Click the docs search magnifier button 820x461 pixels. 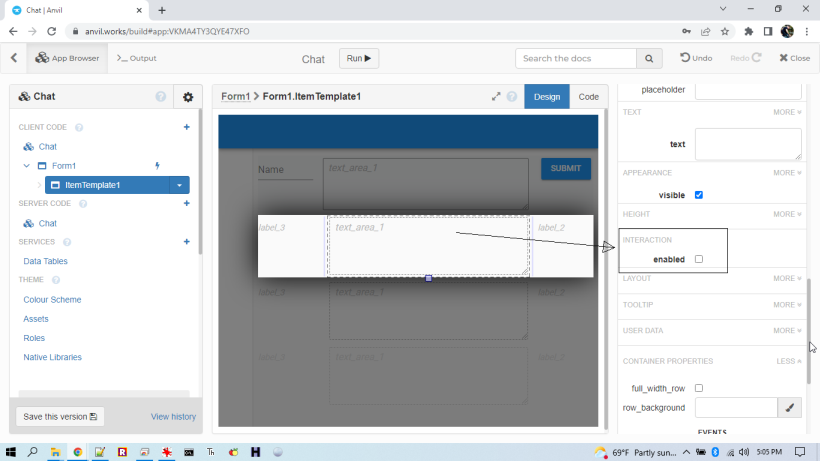coord(650,59)
